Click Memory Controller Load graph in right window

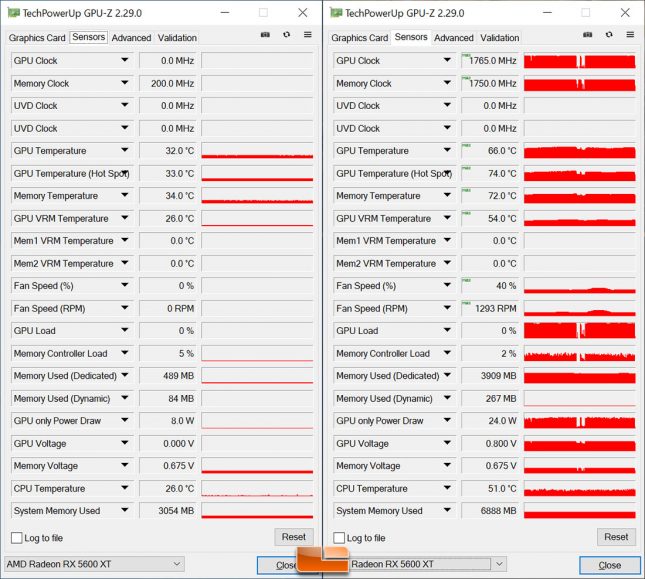coord(580,353)
